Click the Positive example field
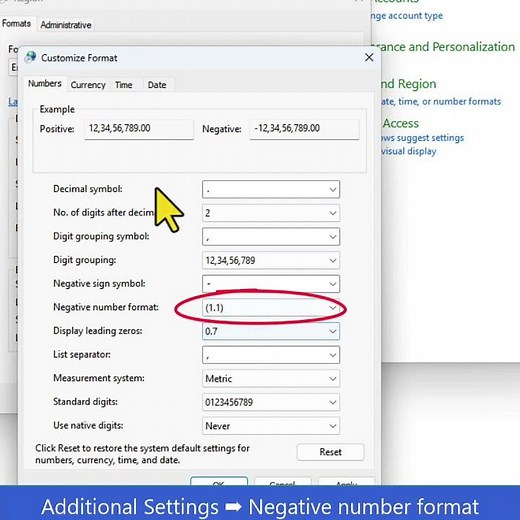The image size is (520, 520). pos(139,129)
